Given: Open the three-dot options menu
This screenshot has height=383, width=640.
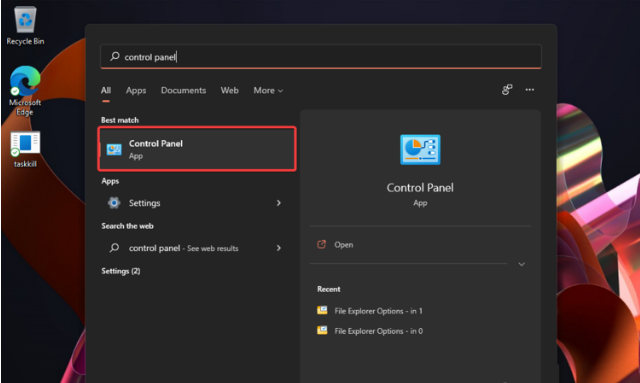Looking at the screenshot, I should point(529,89).
